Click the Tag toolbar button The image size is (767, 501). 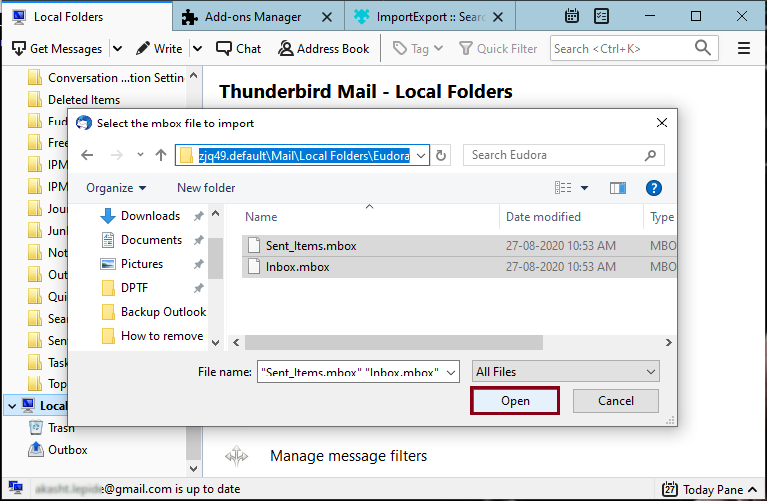click(418, 48)
